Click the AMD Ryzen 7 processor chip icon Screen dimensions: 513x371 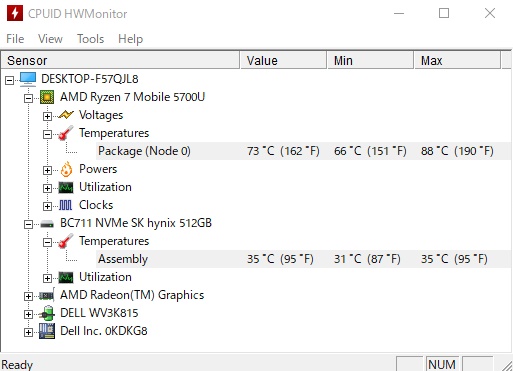click(x=47, y=97)
